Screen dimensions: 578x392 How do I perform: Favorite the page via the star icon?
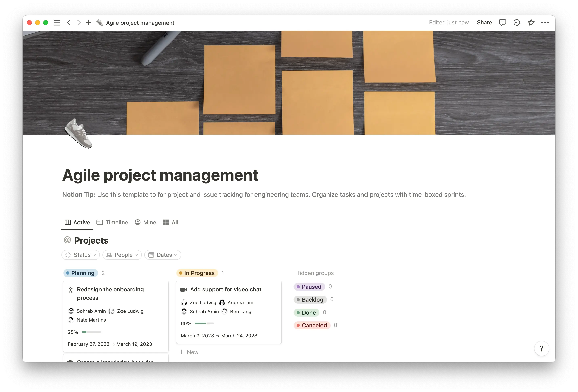531,23
